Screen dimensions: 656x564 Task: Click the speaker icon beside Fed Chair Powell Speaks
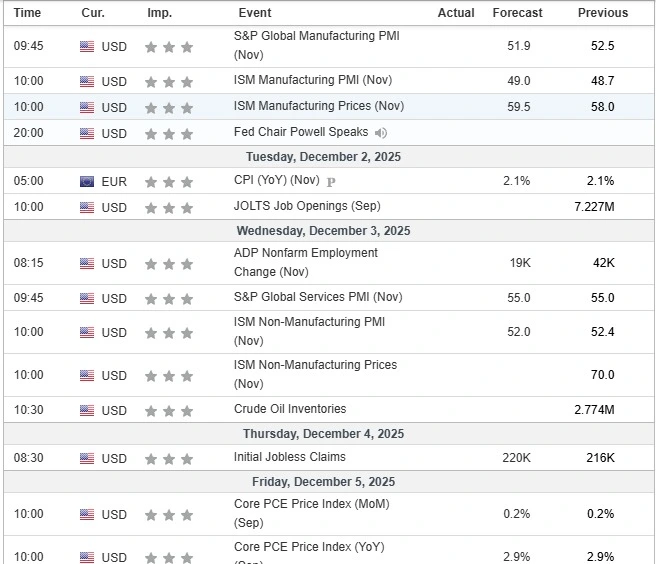tap(381, 133)
